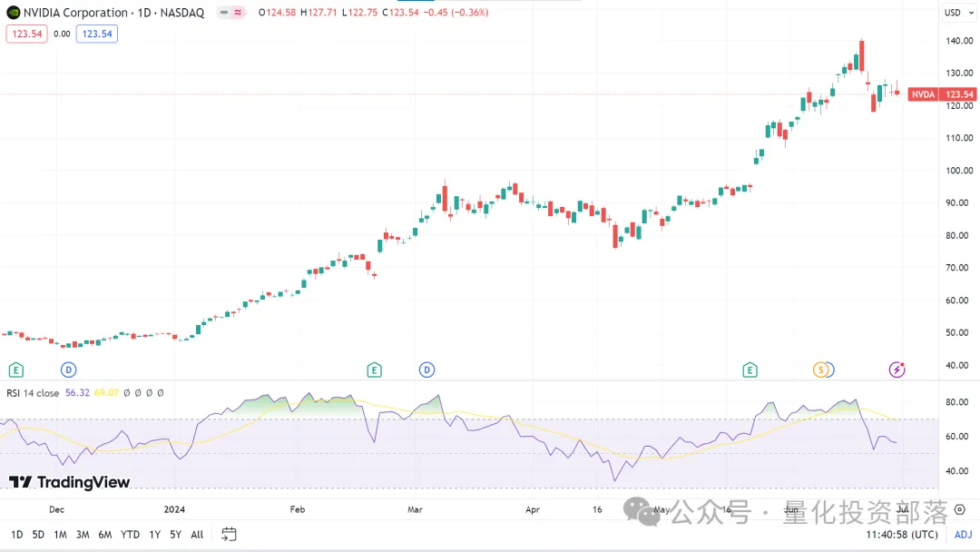This screenshot has height=552, width=980.
Task: Click the RSI value 56.32
Action: (x=77, y=392)
